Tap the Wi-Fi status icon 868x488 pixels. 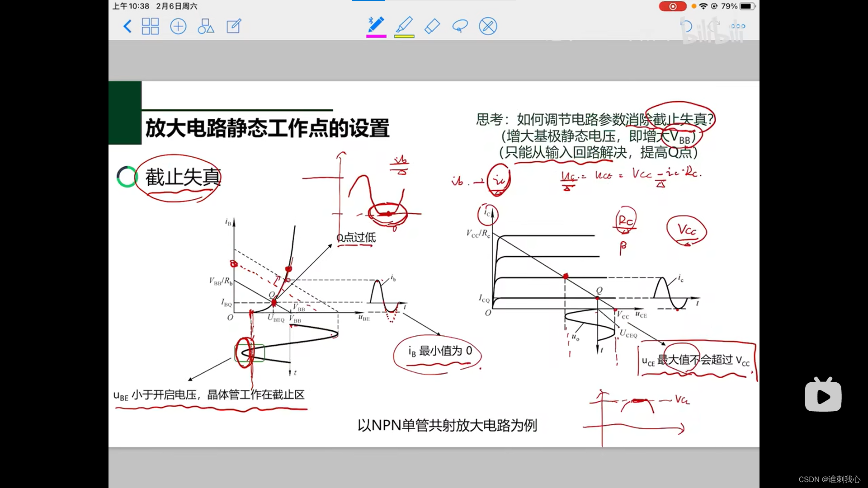pos(703,6)
